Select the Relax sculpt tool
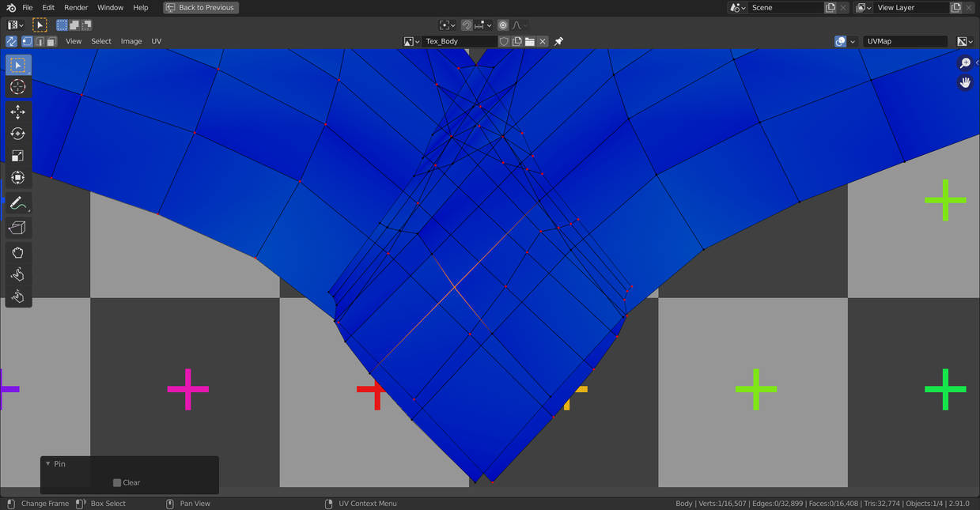Image resolution: width=980 pixels, height=510 pixels. click(18, 274)
